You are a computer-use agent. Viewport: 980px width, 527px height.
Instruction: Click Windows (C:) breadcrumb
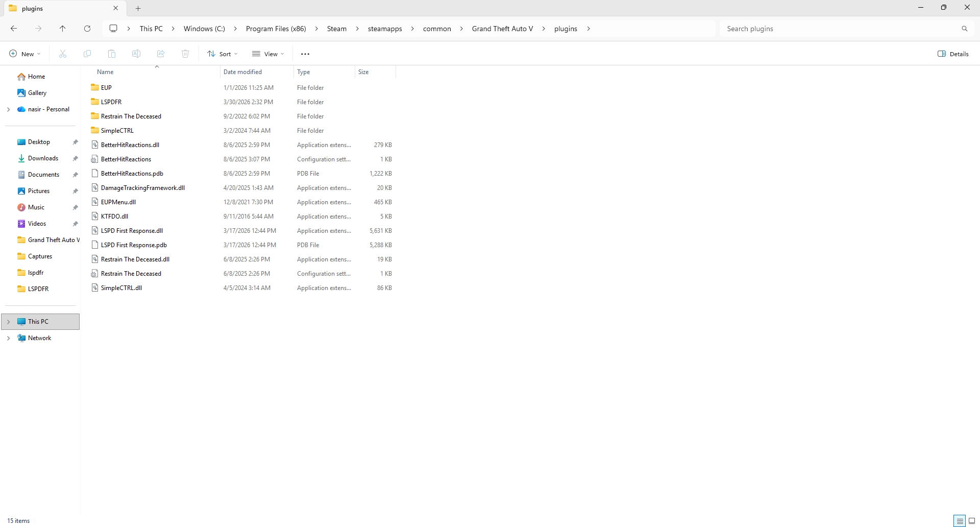[x=204, y=29]
